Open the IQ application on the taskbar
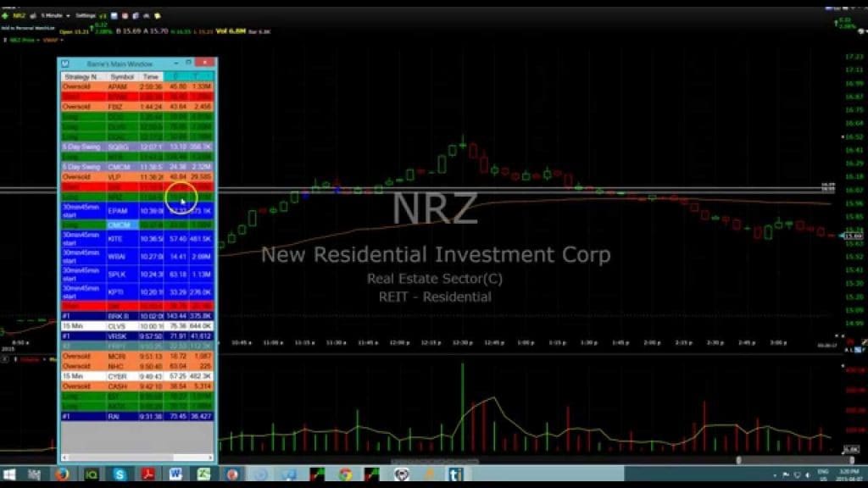Viewport: 868px width, 488px height. tap(91, 474)
